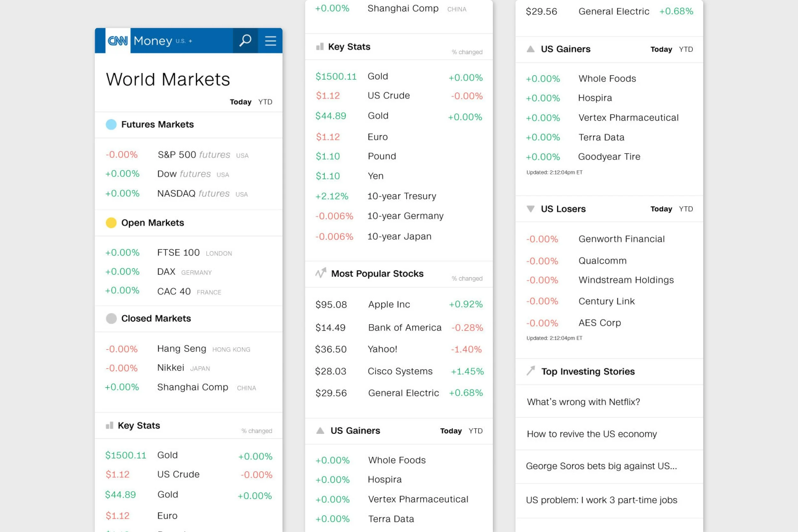The image size is (798, 532).
Task: Click the bar chart icon beside Key Stats in middle panel
Action: click(320, 47)
